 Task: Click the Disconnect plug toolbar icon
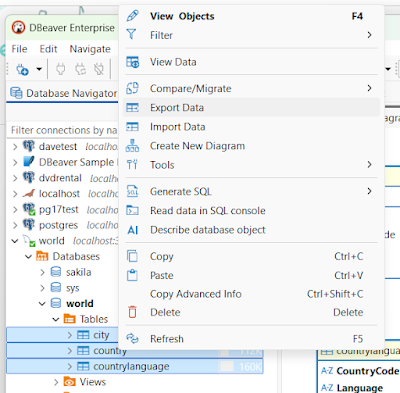[x=99, y=69]
